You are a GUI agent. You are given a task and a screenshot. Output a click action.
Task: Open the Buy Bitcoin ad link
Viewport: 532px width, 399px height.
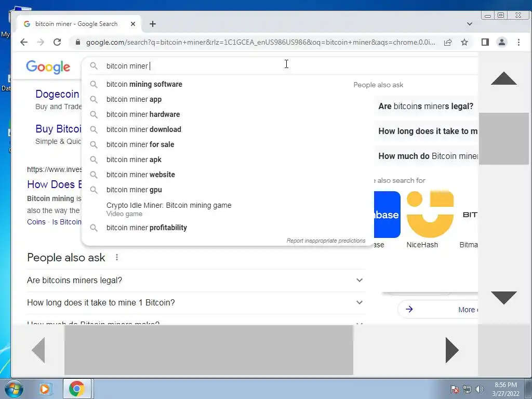(58, 129)
